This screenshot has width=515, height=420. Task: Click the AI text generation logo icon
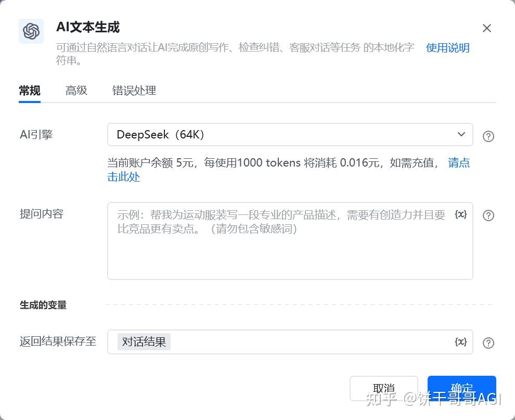(x=31, y=31)
